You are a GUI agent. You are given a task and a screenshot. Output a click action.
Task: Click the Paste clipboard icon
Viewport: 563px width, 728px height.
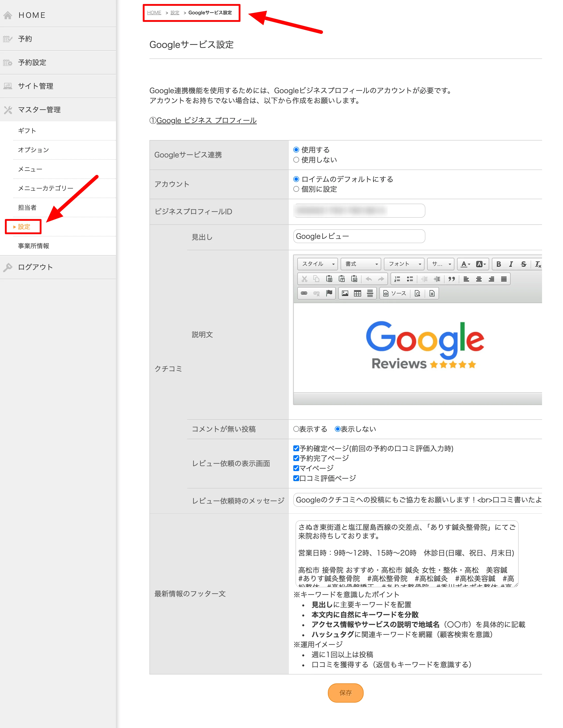329,279
